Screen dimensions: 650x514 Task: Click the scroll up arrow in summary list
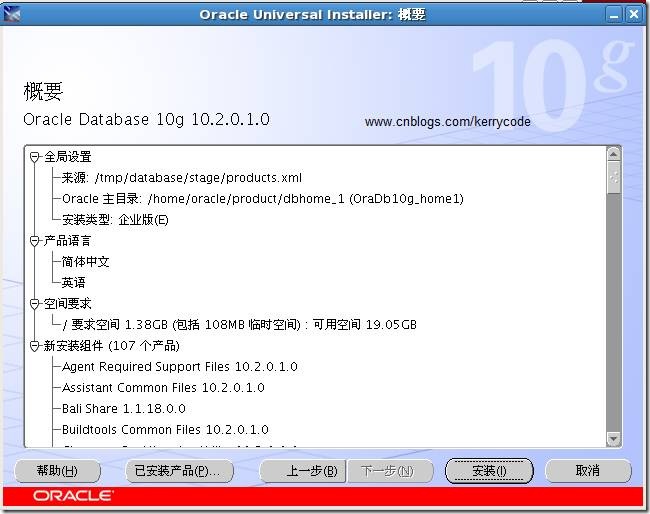pos(613,154)
